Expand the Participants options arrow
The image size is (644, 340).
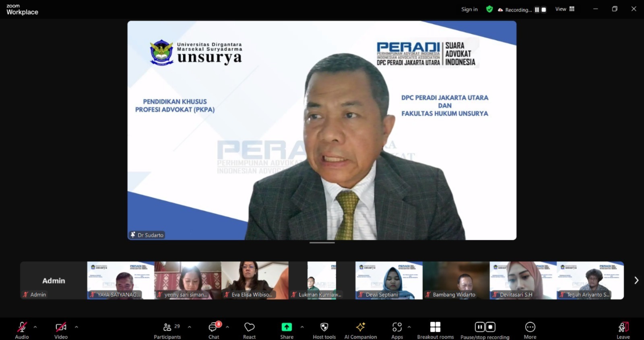click(190, 327)
